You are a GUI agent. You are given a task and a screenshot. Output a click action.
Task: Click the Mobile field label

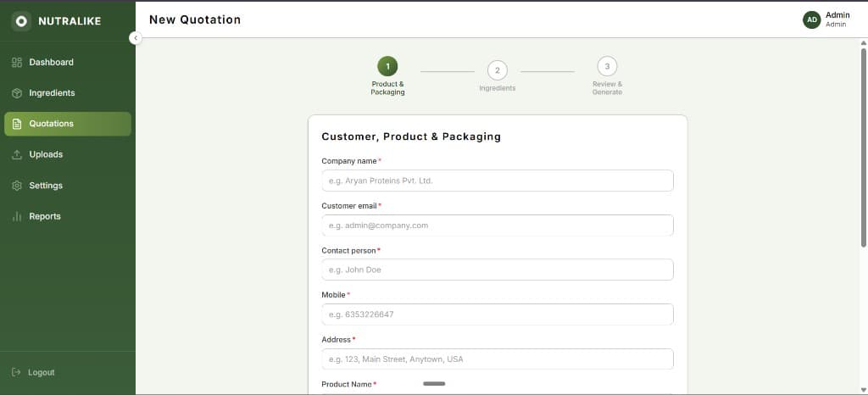pos(333,295)
